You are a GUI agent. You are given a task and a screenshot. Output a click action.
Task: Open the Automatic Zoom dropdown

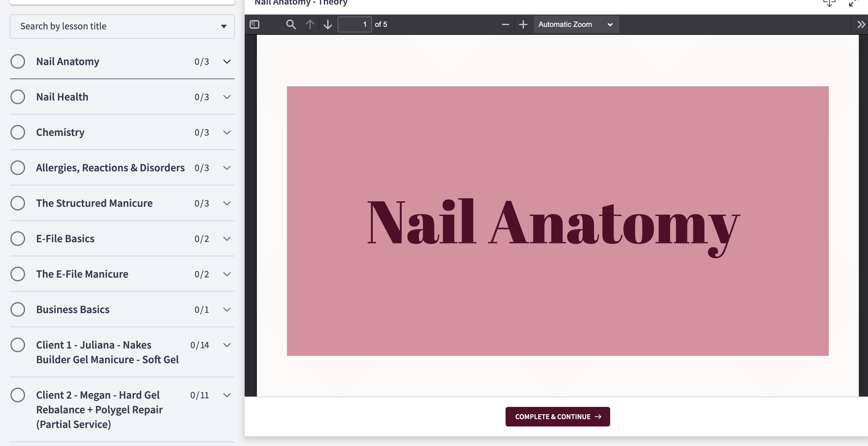coord(576,24)
